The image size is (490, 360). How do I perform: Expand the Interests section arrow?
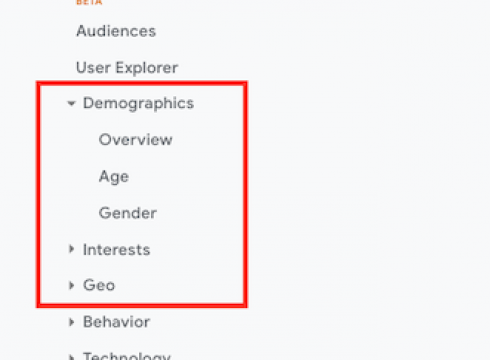(71, 249)
